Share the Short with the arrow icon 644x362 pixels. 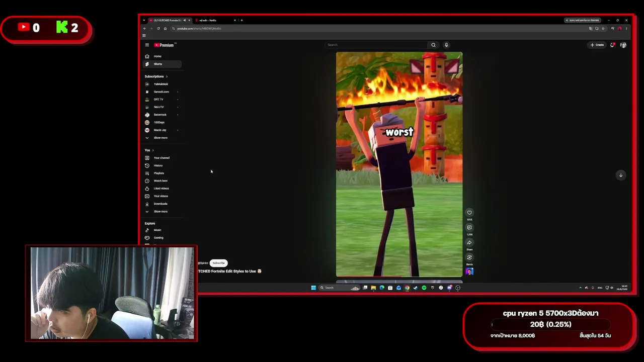[x=469, y=242]
